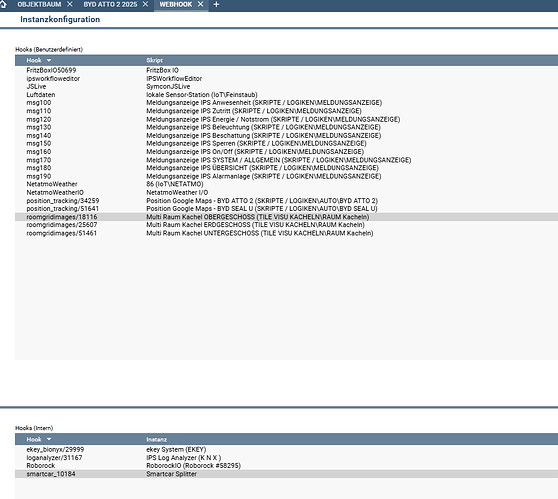Select the WEBHOOK tab

click(x=176, y=4)
